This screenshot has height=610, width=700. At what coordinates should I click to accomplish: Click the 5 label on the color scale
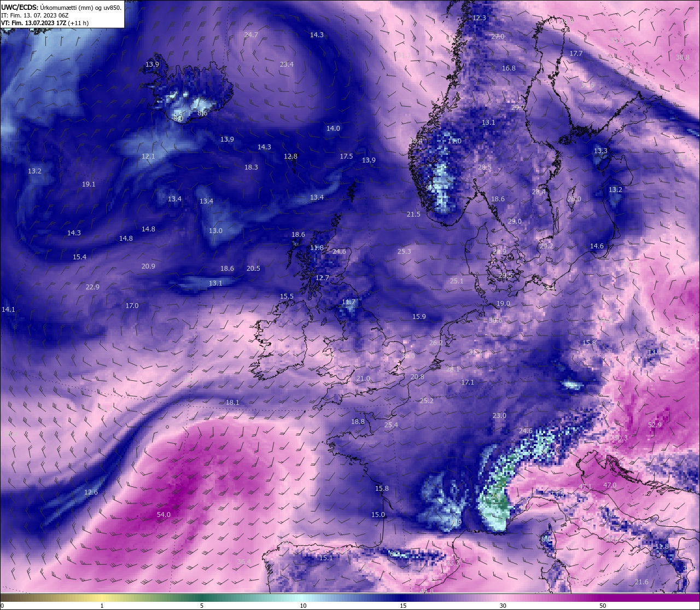(x=202, y=606)
